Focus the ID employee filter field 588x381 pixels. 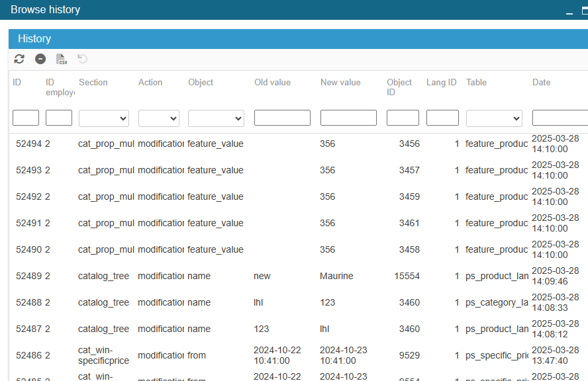(59, 118)
